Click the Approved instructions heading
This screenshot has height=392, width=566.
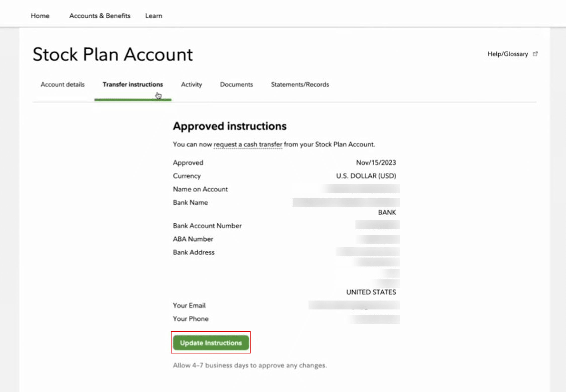point(230,126)
